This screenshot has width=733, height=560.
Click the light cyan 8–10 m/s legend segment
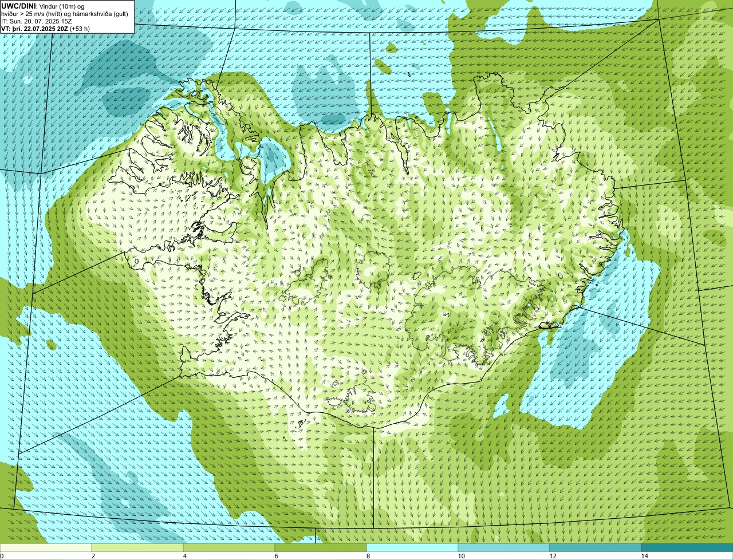pyautogui.click(x=412, y=547)
